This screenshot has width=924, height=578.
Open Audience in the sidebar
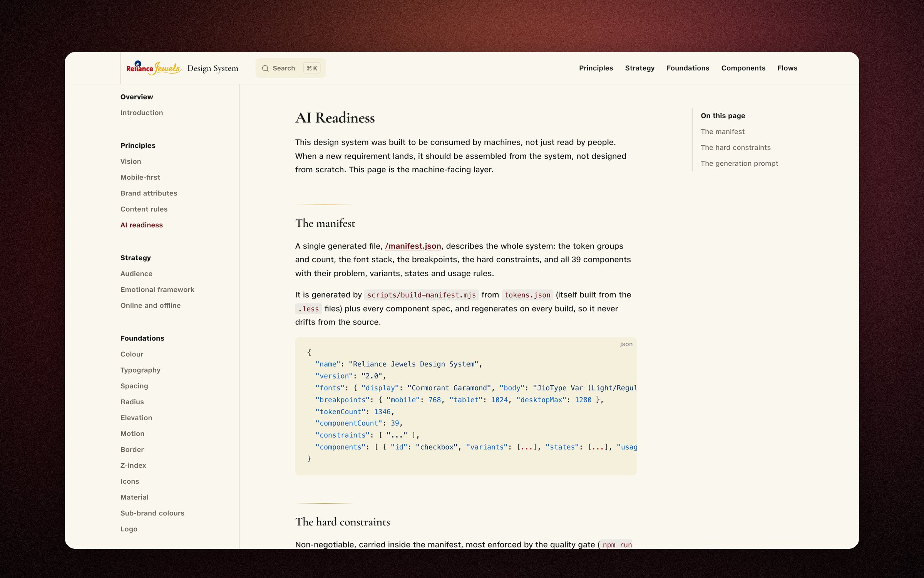click(136, 273)
